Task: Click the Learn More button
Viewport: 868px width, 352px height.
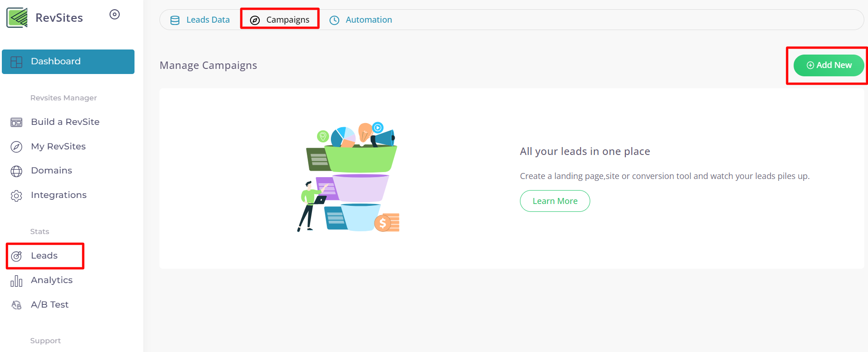Action: point(555,201)
